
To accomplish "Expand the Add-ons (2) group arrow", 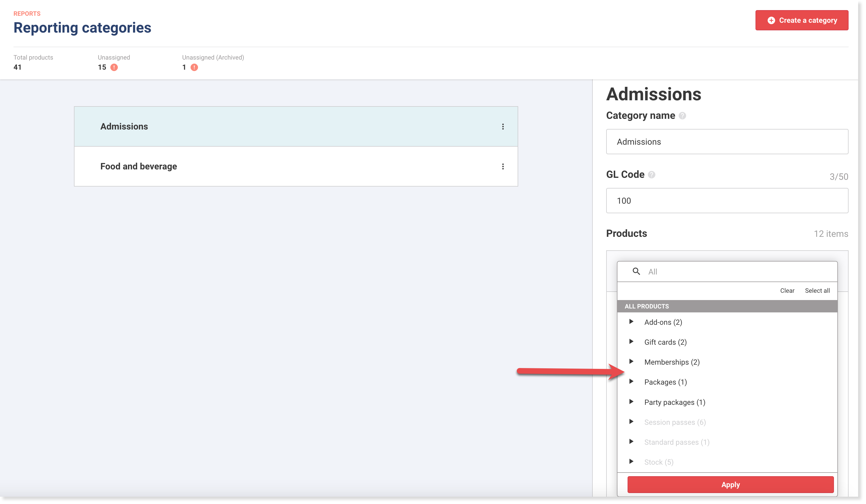I will (631, 322).
